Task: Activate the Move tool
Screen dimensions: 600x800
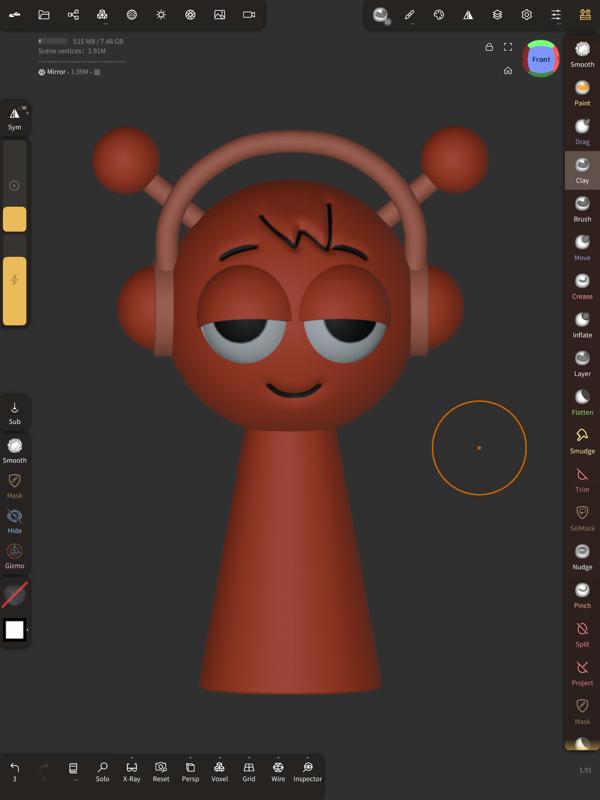Action: point(582,248)
